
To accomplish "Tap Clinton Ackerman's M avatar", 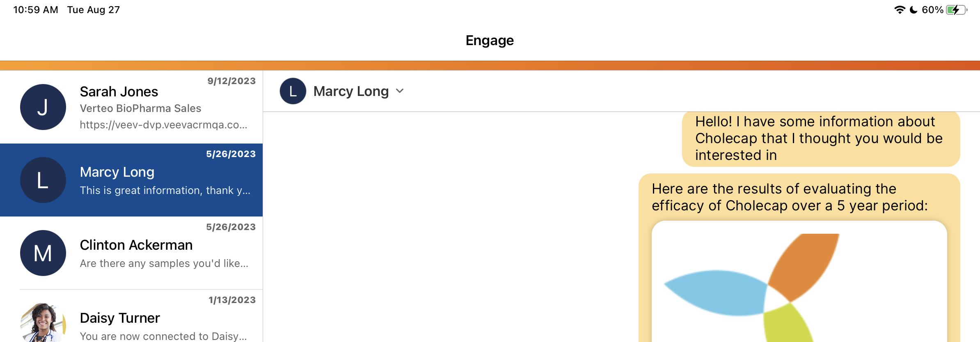I will tap(43, 253).
